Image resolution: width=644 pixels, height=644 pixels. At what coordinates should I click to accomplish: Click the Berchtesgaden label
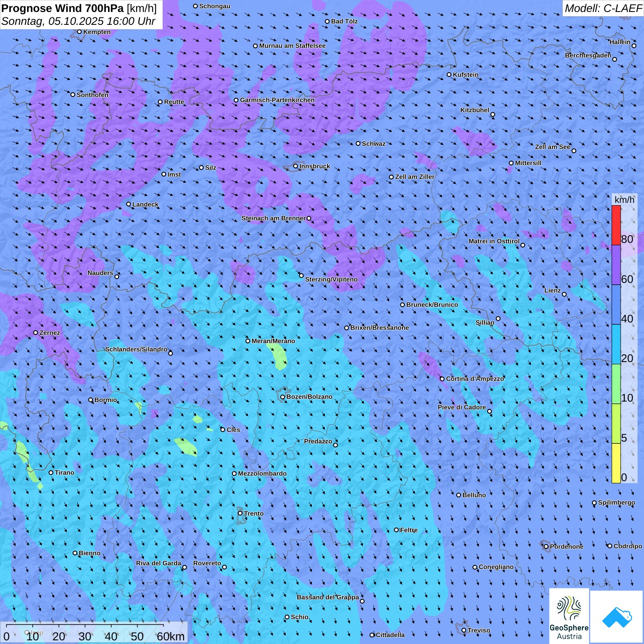point(588,55)
